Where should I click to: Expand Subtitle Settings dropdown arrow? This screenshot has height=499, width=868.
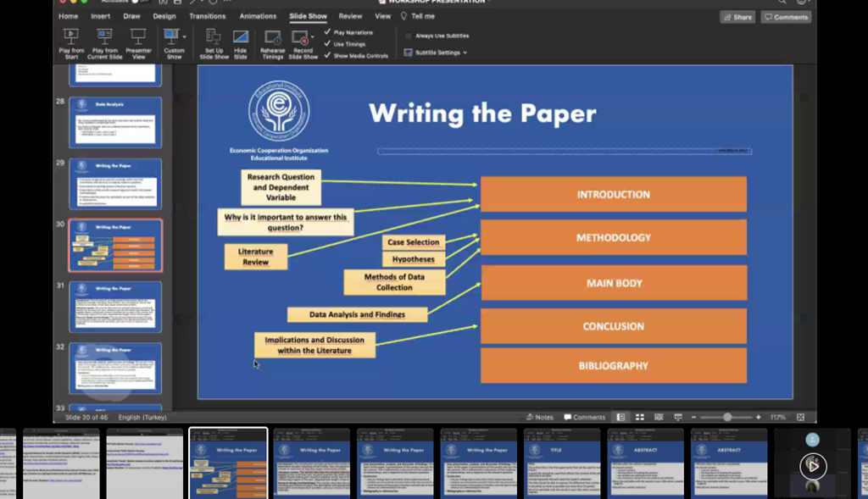point(465,53)
